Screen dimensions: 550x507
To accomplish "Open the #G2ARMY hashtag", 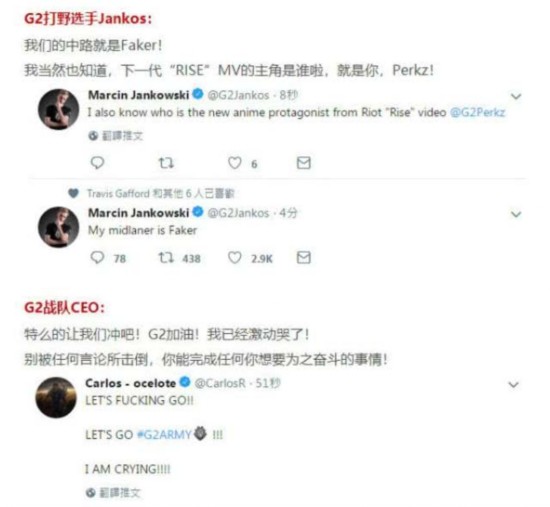I will 164,434.
